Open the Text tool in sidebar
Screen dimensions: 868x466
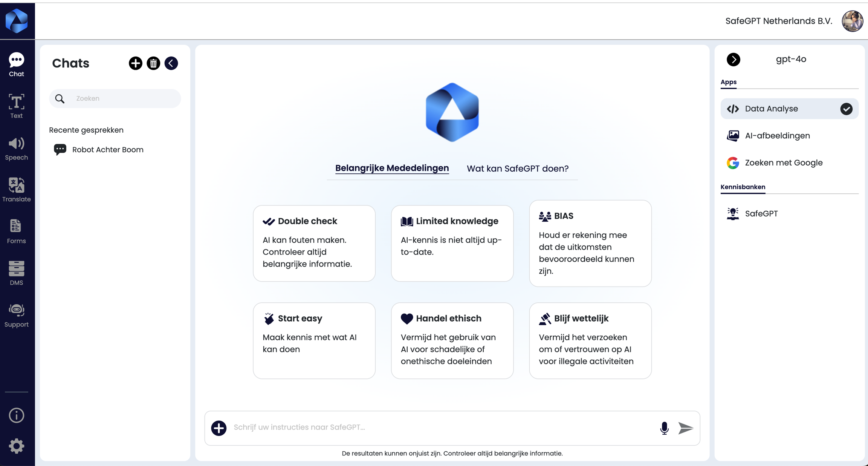click(16, 106)
